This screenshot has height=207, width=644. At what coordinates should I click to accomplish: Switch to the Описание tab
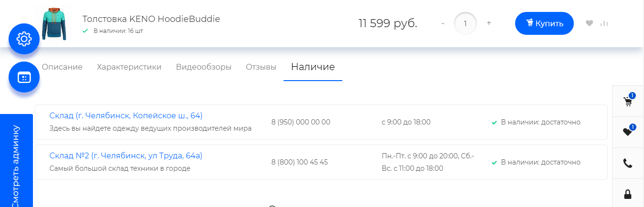pos(62,67)
